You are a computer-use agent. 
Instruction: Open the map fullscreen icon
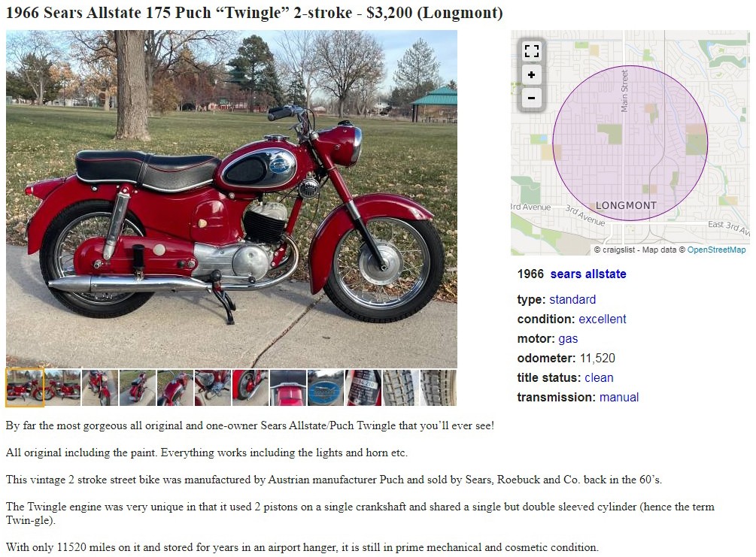pos(531,51)
